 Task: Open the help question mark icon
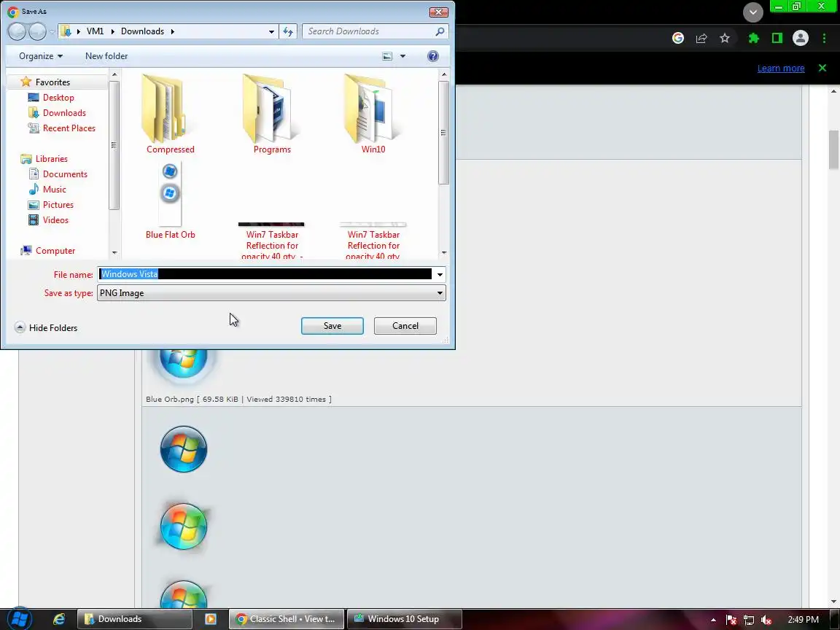coord(433,56)
